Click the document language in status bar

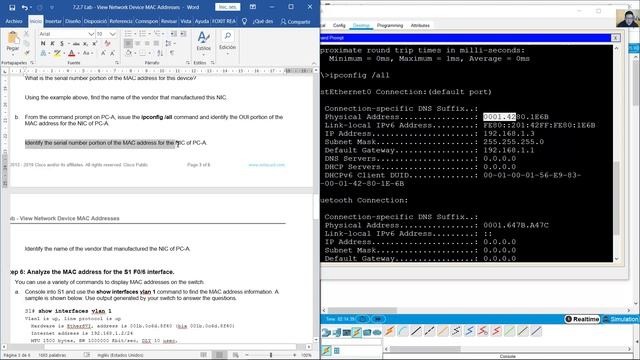[x=120, y=355]
